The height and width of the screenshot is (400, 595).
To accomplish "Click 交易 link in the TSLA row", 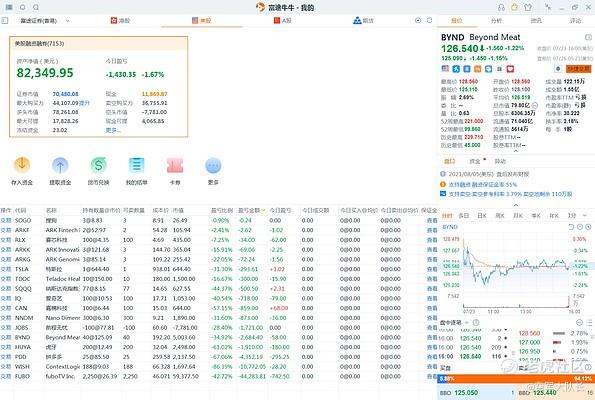I will click(6, 269).
